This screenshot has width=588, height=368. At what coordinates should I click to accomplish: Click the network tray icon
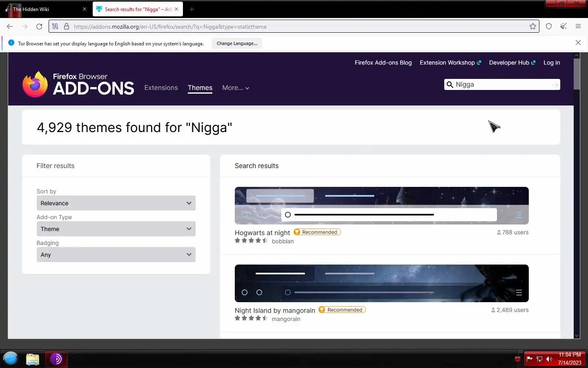tap(539, 359)
